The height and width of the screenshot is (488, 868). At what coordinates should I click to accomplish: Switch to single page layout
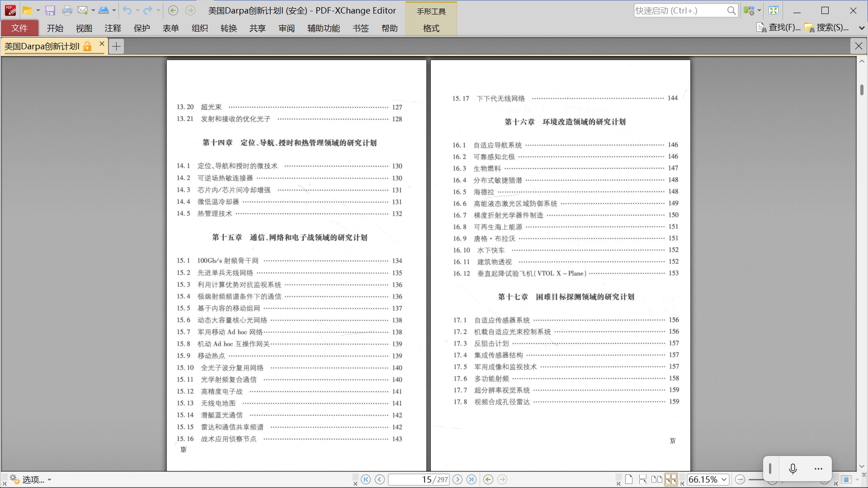[x=629, y=479]
